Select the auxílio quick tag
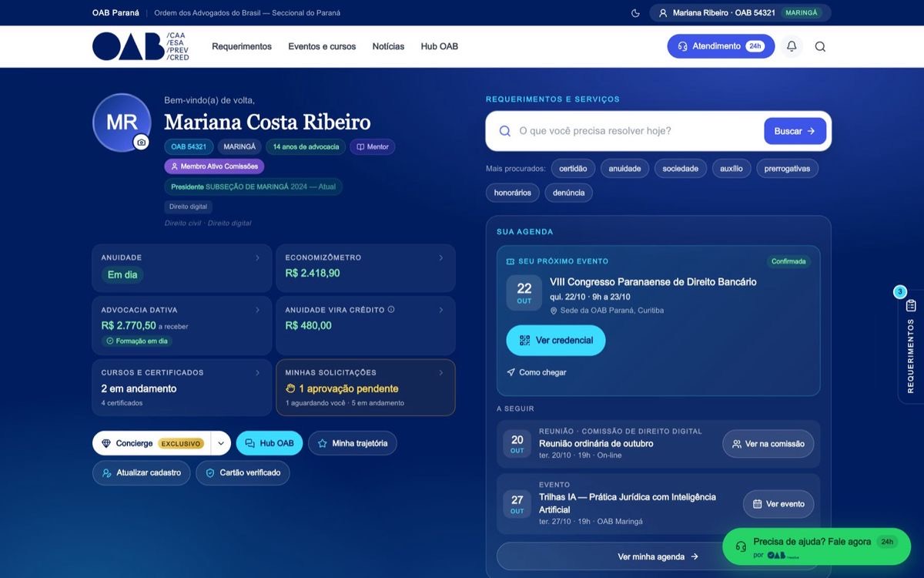This screenshot has height=578, width=924. pyautogui.click(x=731, y=168)
